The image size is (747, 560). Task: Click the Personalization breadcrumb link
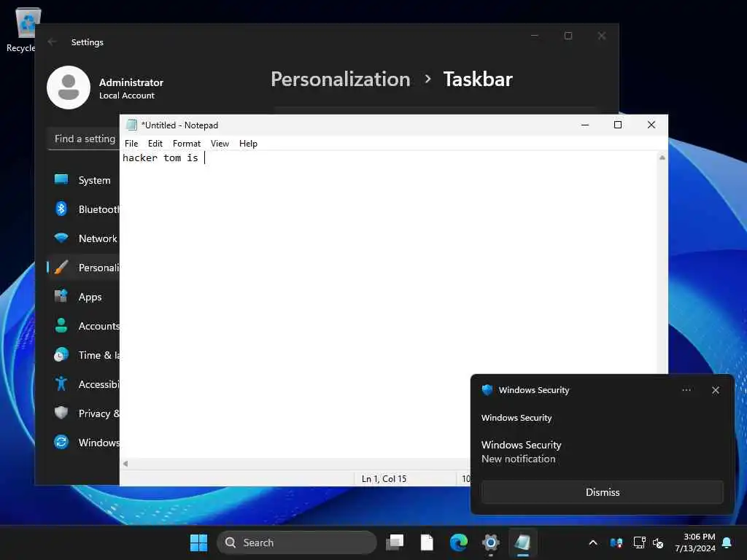[340, 79]
